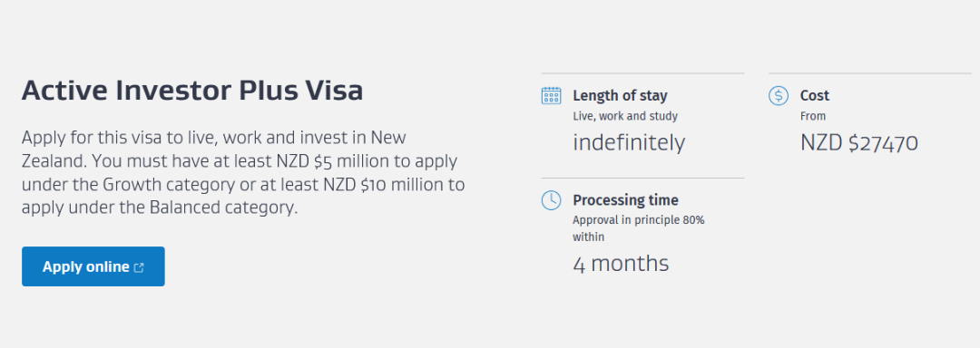This screenshot has height=348, width=980.
Task: Click the Active Investor Plus Visa heading
Action: [x=192, y=91]
